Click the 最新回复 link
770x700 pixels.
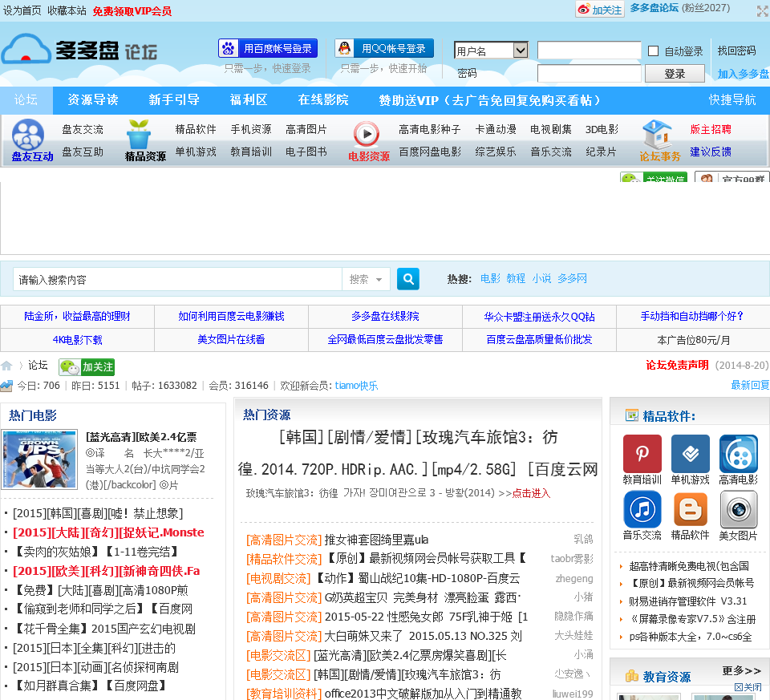coord(750,385)
